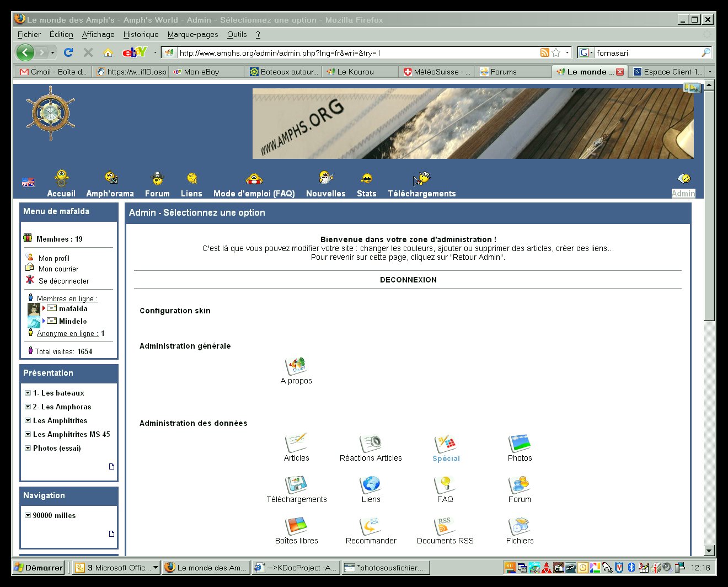728x587 pixels.
Task: Expand the "Les Amphitrites MS 45" section
Action: (28, 434)
